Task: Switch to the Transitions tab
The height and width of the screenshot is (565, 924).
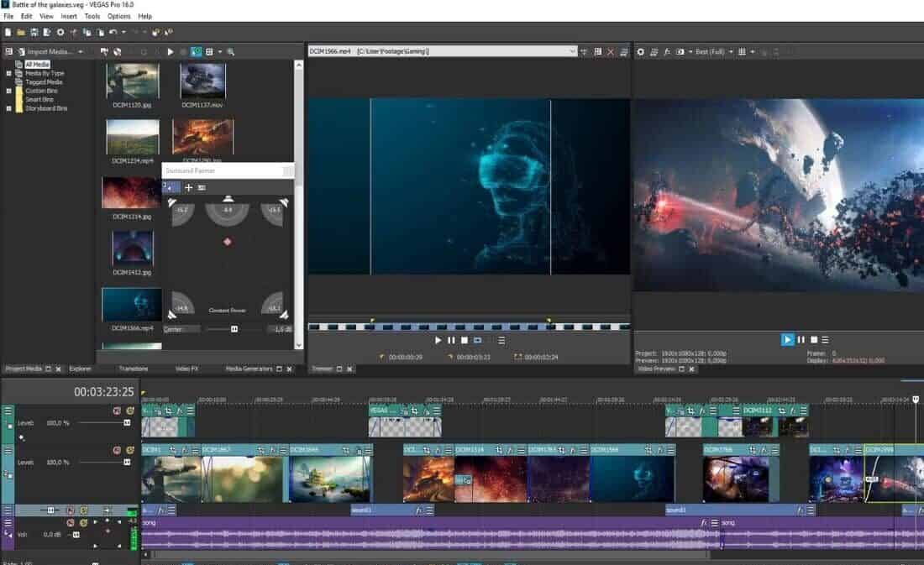Action: pos(134,369)
